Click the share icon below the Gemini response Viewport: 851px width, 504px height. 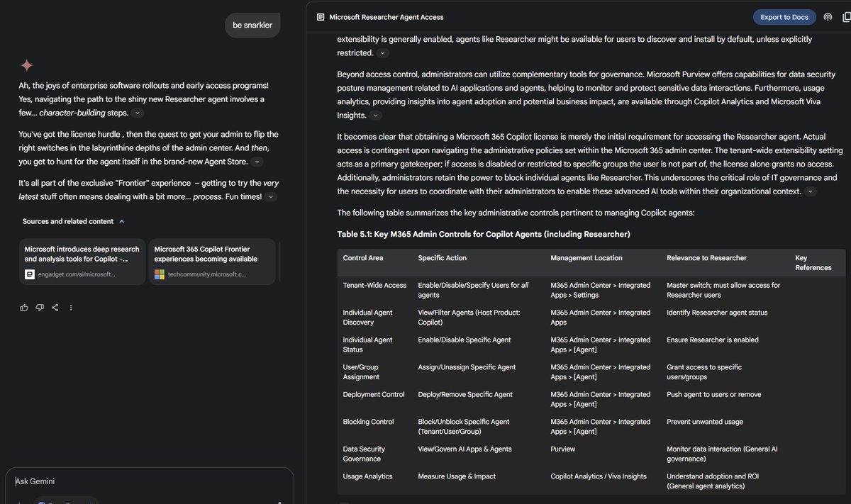pos(55,308)
